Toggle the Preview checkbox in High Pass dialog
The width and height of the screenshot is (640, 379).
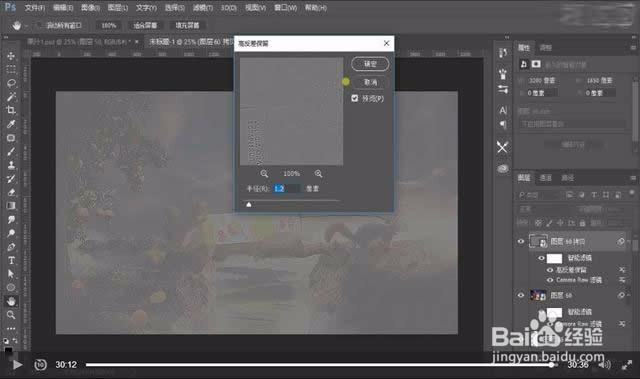[x=355, y=98]
